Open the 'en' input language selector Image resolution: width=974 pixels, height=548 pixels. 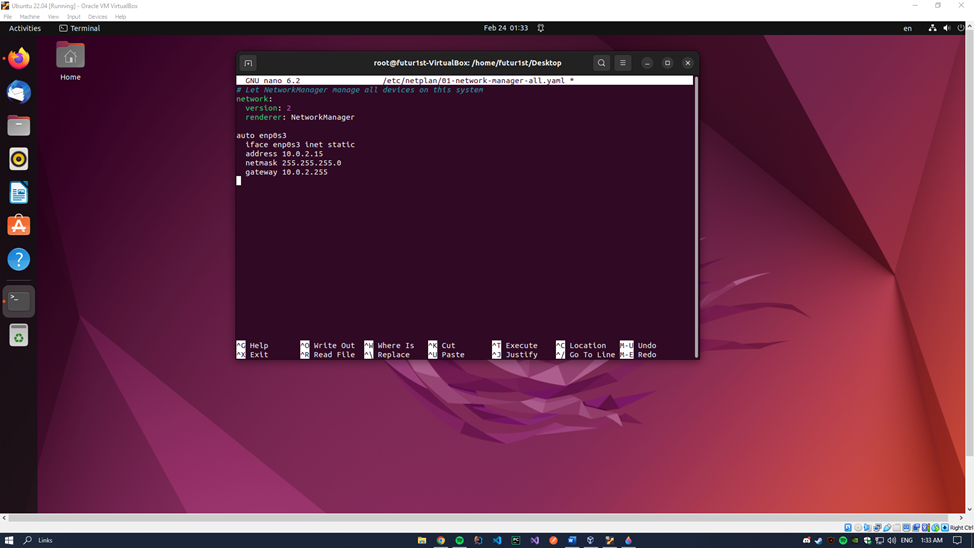908,28
